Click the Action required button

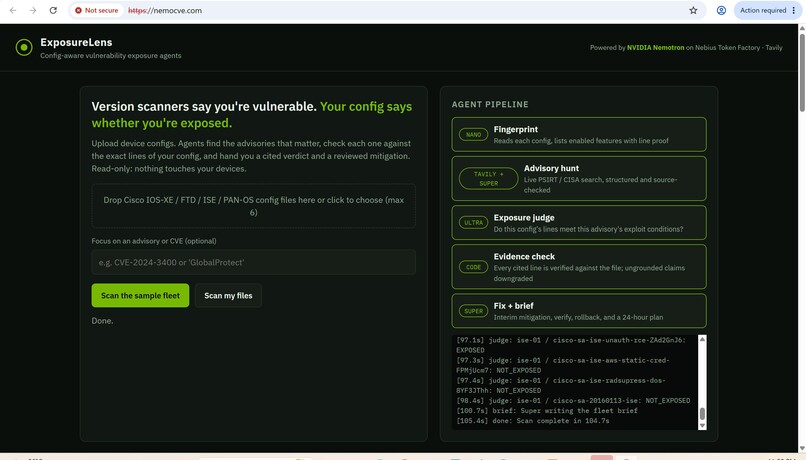[x=768, y=10]
